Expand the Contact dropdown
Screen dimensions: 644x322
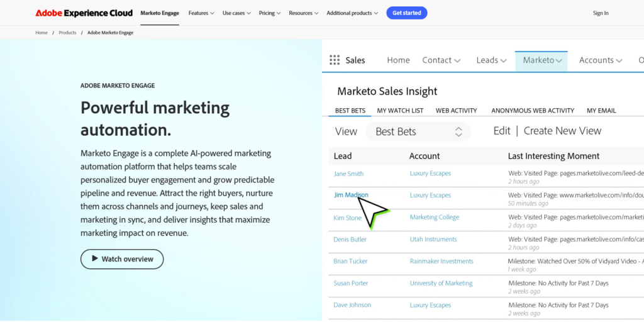[441, 60]
